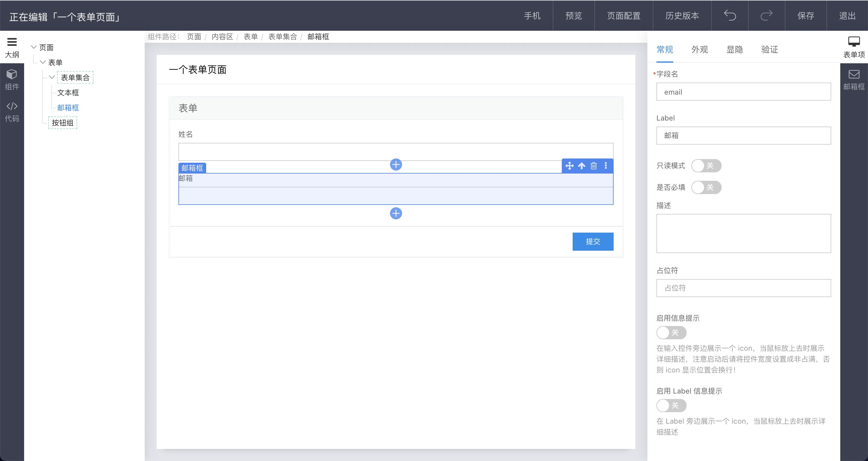
Task: Click the undo arrow icon
Action: 730,15
